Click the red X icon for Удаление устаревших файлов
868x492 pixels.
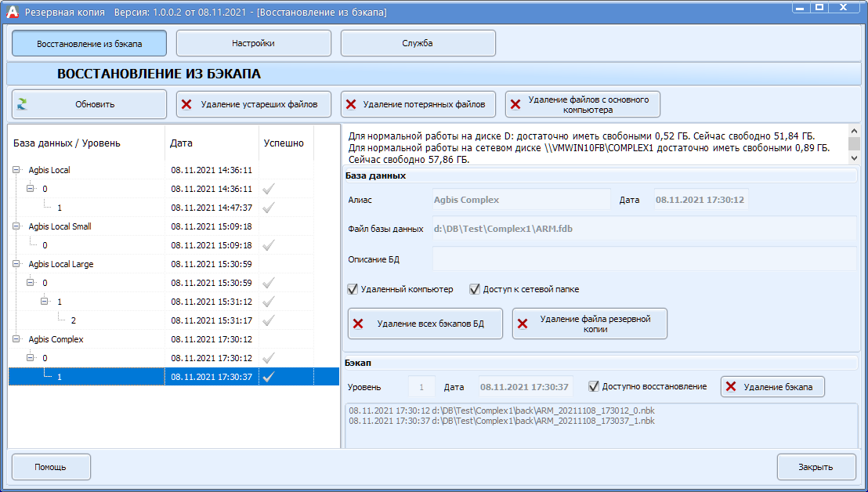(x=186, y=105)
